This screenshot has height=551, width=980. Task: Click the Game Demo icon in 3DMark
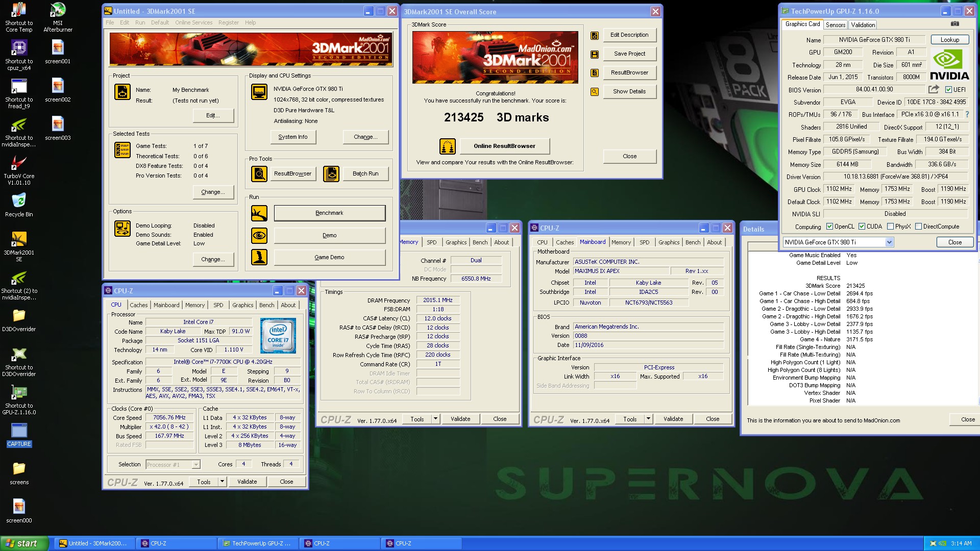click(259, 257)
